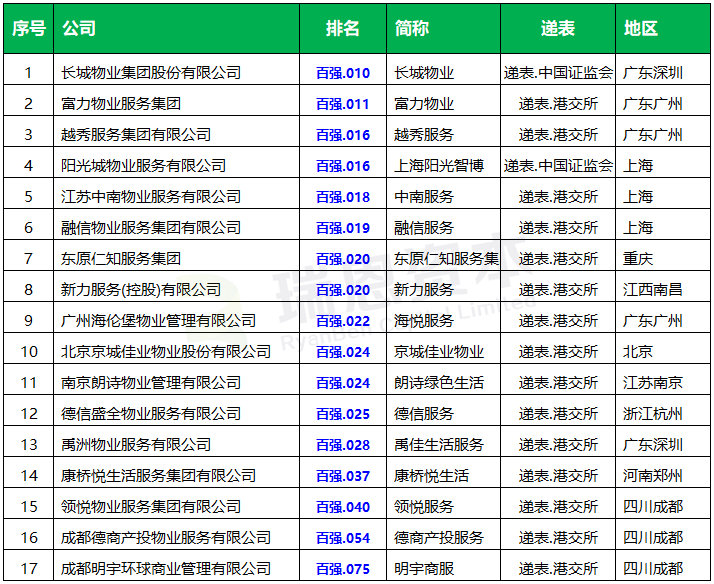Click ranking value 百强.037

point(343,476)
